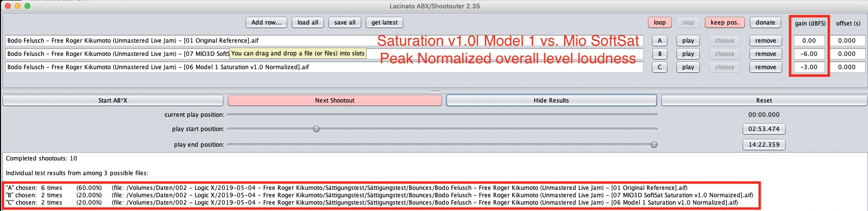Image resolution: width=868 pixels, height=211 pixels.
Task: Click Next Shootout button
Action: [335, 101]
